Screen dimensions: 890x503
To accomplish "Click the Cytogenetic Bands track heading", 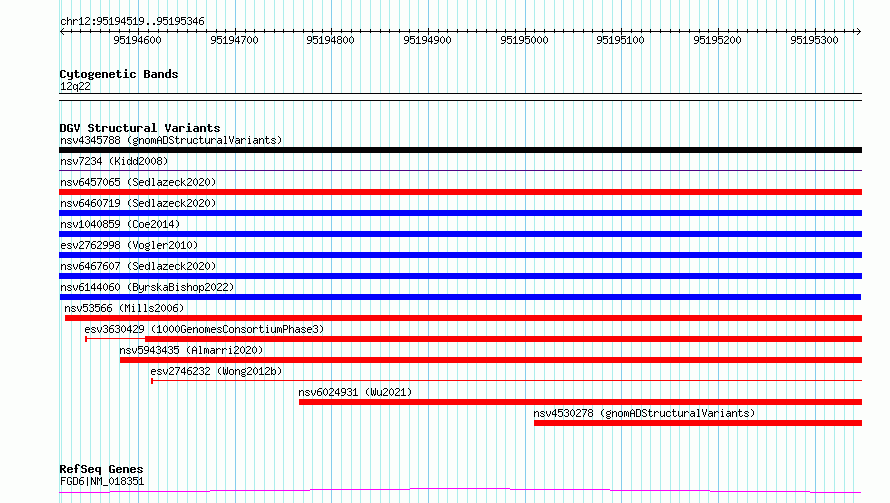I will [x=119, y=74].
